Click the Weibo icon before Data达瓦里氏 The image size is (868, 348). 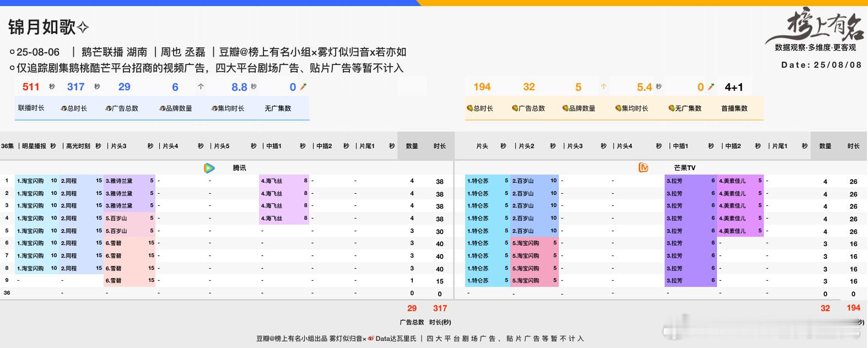coord(371,339)
